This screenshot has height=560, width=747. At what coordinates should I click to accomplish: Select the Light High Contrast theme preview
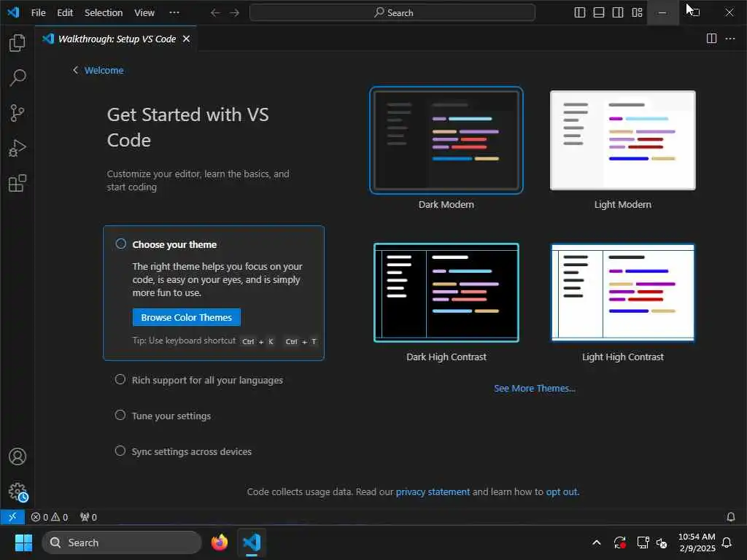coord(623,293)
